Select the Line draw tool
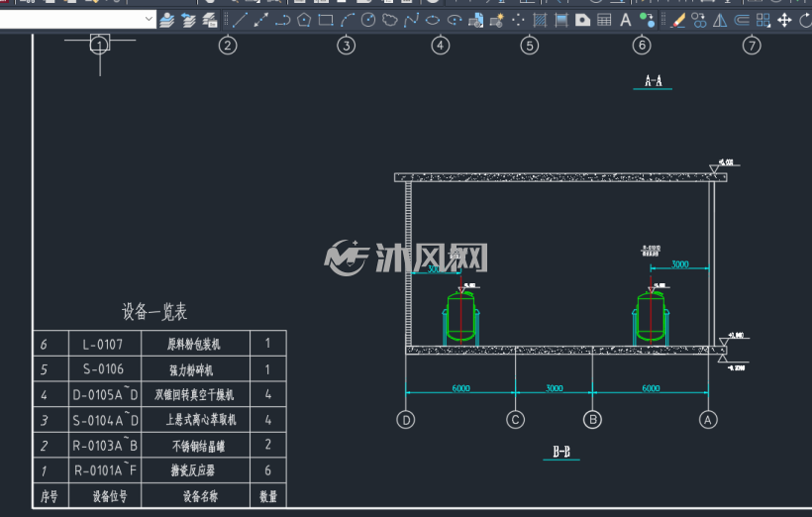This screenshot has width=812, height=517. click(x=240, y=20)
